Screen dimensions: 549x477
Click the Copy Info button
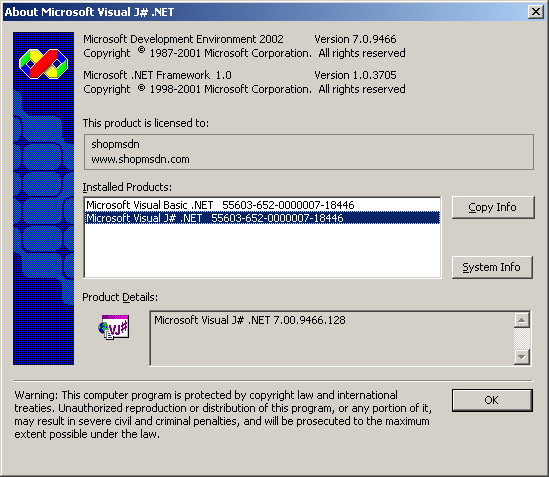493,207
